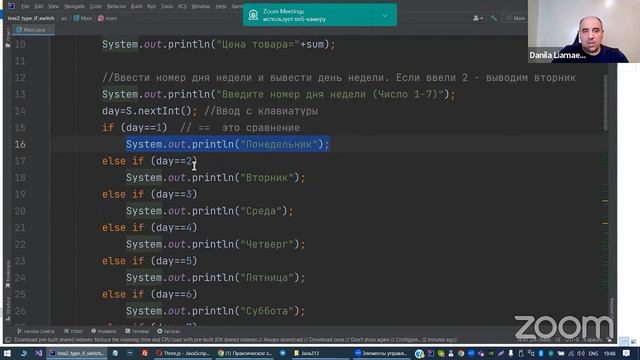Open the Windows Start menu
The image size is (640, 360).
7,353
